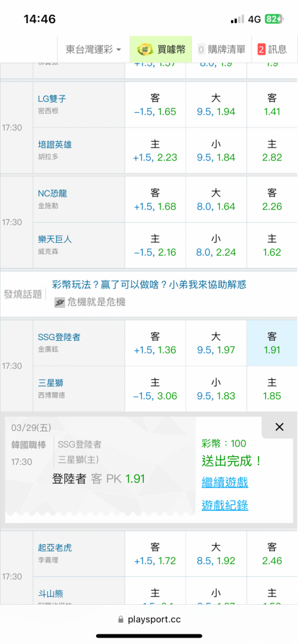This screenshot has height=644, width=298.
Task: Tap the lock icon beside playsport.cc
Action: [121, 620]
